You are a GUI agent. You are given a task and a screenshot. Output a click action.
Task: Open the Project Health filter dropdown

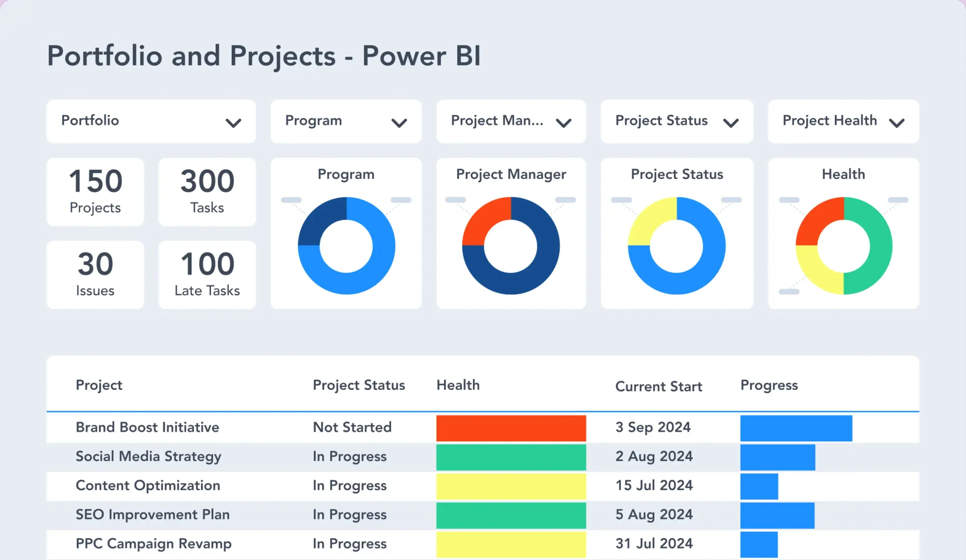pos(843,121)
